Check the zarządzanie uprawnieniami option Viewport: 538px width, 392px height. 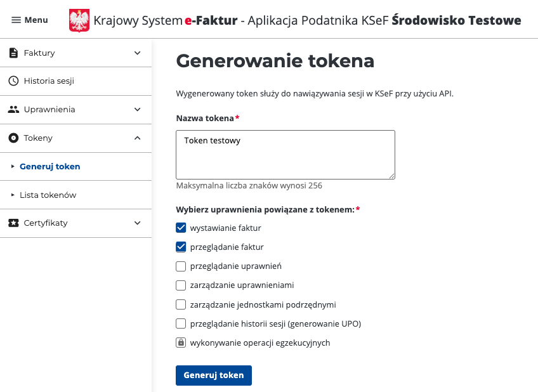tap(181, 285)
